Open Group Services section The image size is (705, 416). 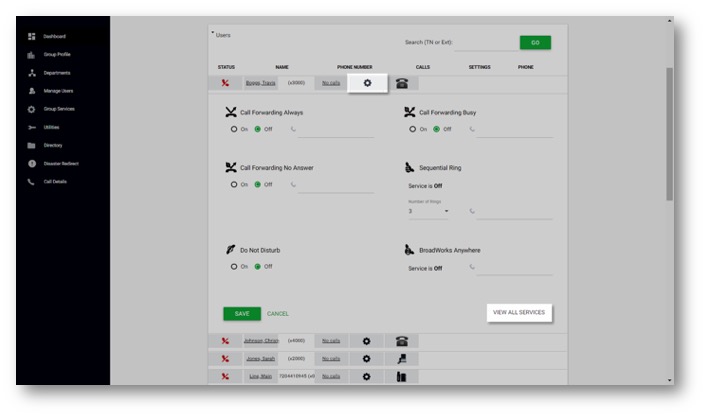click(x=59, y=109)
